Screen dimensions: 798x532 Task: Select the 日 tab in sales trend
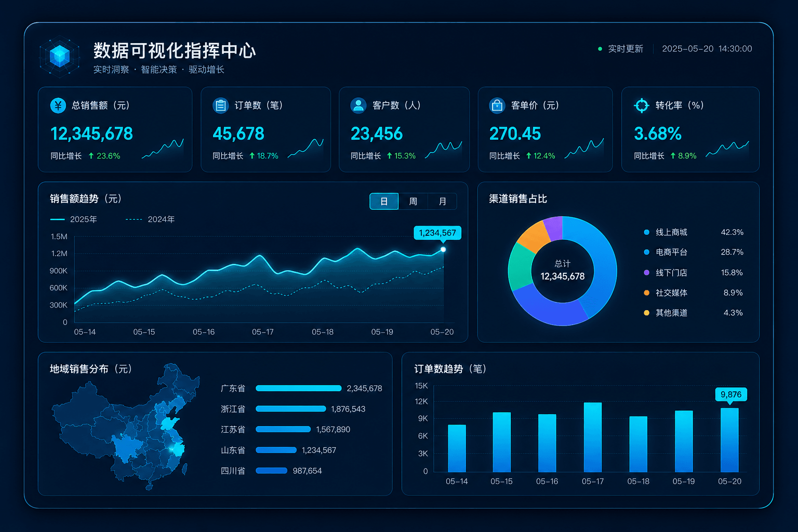click(384, 201)
